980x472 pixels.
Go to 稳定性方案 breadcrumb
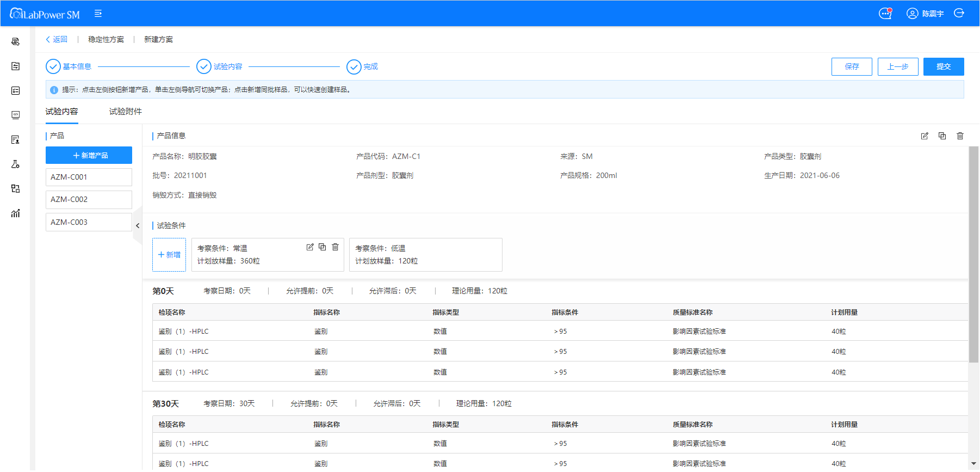pyautogui.click(x=106, y=39)
